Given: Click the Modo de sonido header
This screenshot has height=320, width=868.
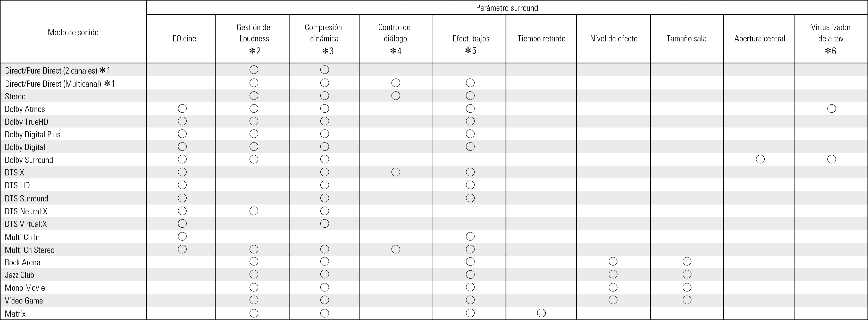Looking at the screenshot, I should [x=73, y=32].
